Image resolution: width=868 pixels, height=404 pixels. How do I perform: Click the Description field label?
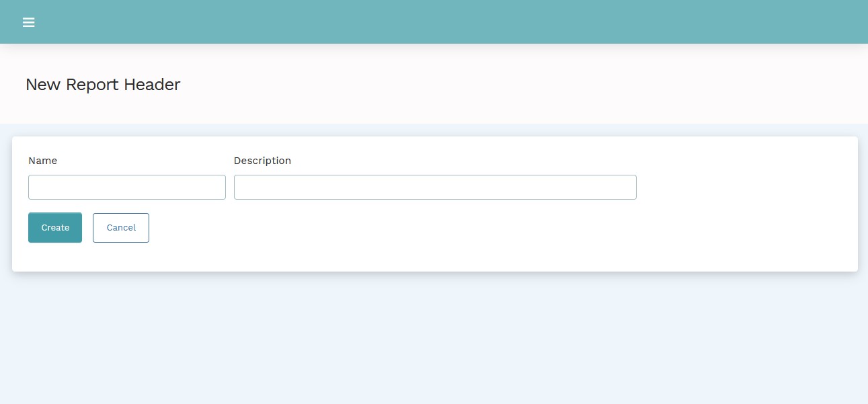[262, 161]
